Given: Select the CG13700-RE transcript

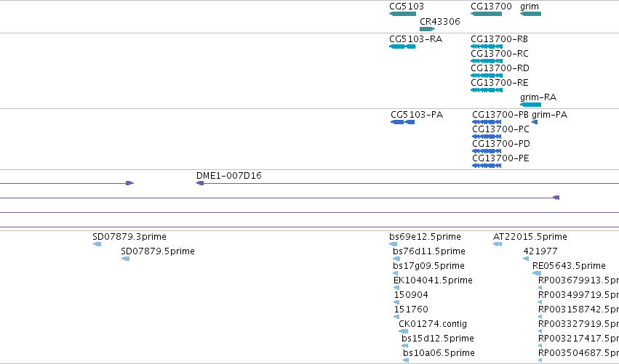Looking at the screenshot, I should point(487,90).
